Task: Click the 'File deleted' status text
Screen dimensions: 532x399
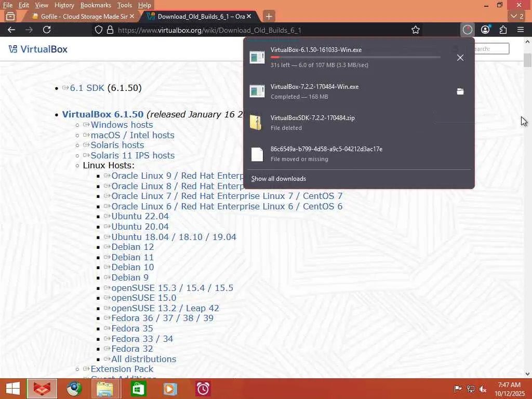Action: [x=286, y=128]
